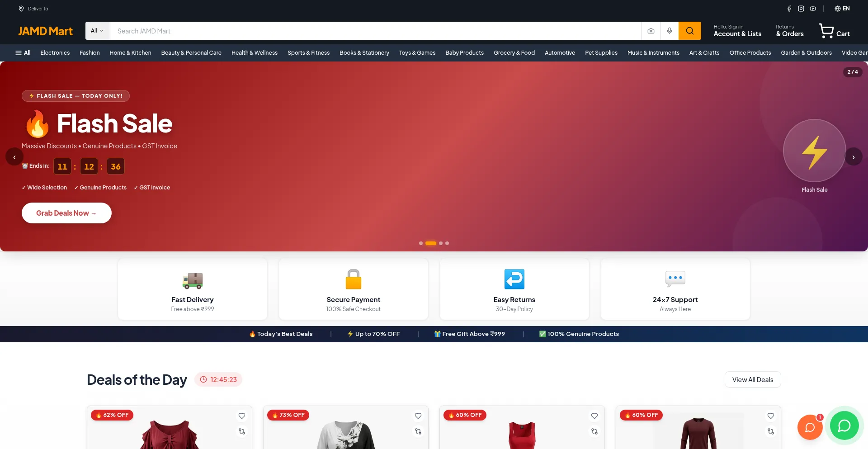Viewport: 868px width, 449px height.
Task: Open the Toys & Games category
Action: click(x=417, y=53)
